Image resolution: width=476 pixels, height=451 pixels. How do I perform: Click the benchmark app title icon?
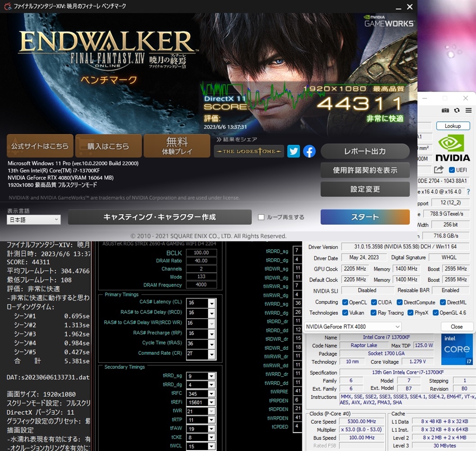(7, 6)
